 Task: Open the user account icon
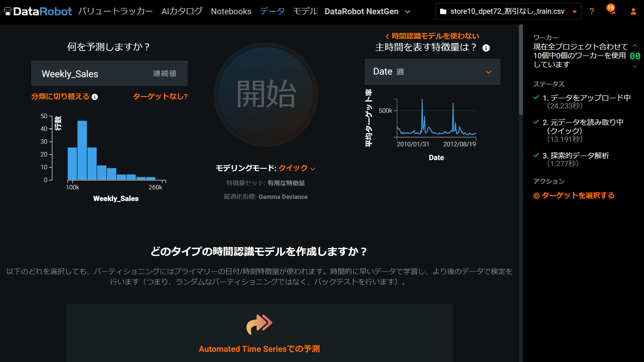[633, 12]
